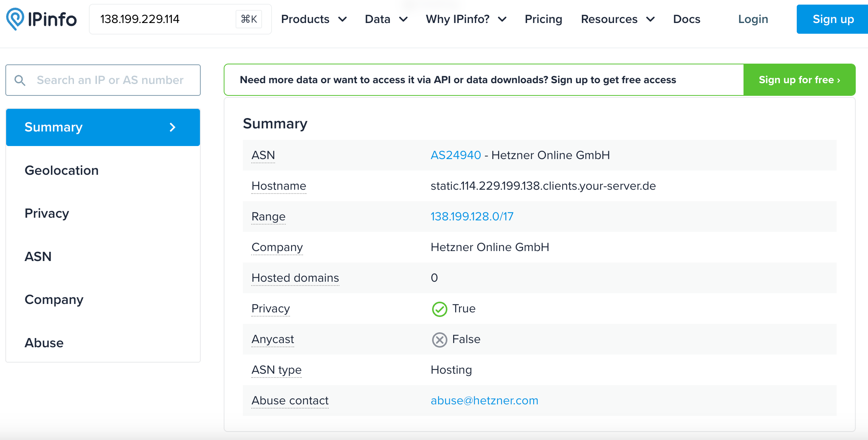Open the Data dropdown menu
868x440 pixels.
point(386,19)
